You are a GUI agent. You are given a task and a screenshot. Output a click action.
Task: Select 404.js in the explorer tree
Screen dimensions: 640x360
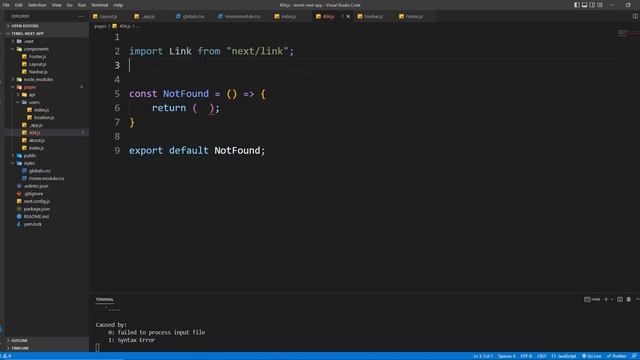coord(34,133)
